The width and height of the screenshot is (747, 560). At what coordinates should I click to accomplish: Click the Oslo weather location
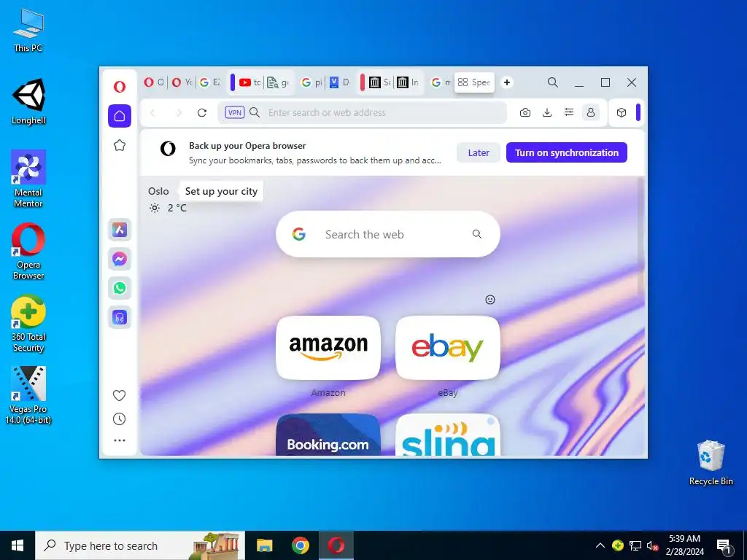click(158, 191)
